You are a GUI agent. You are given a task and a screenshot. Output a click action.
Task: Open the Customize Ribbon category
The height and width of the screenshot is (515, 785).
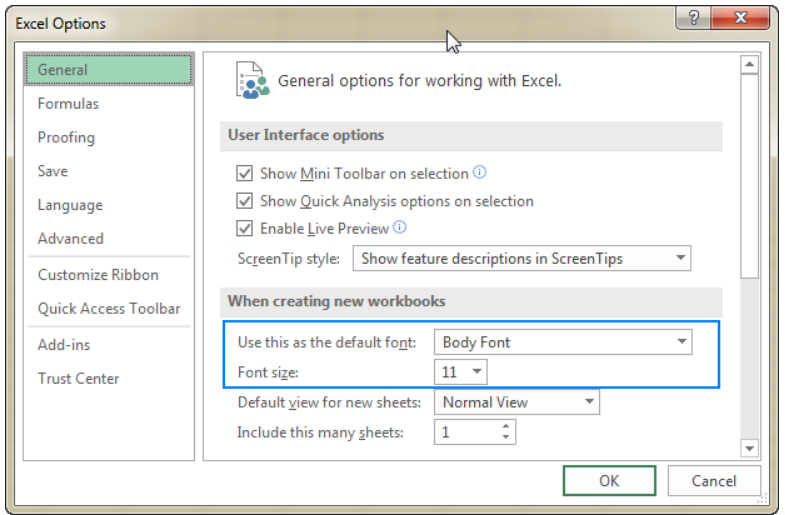[x=109, y=275]
